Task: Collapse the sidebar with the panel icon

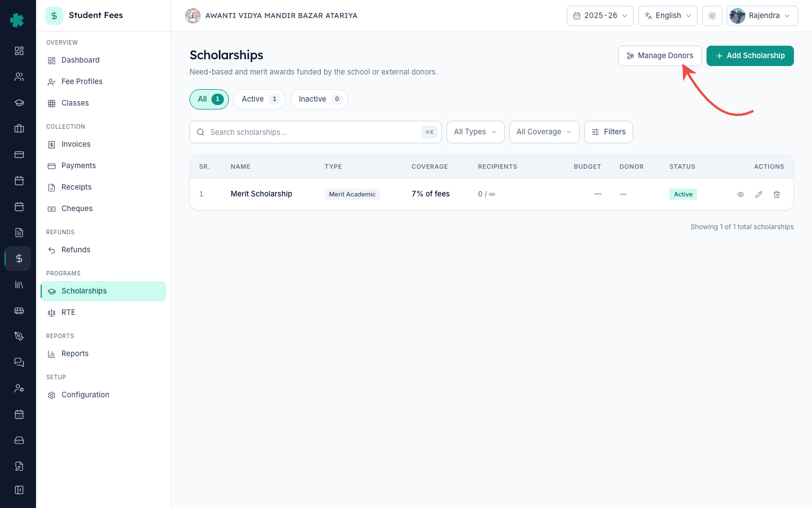Action: [x=19, y=490]
